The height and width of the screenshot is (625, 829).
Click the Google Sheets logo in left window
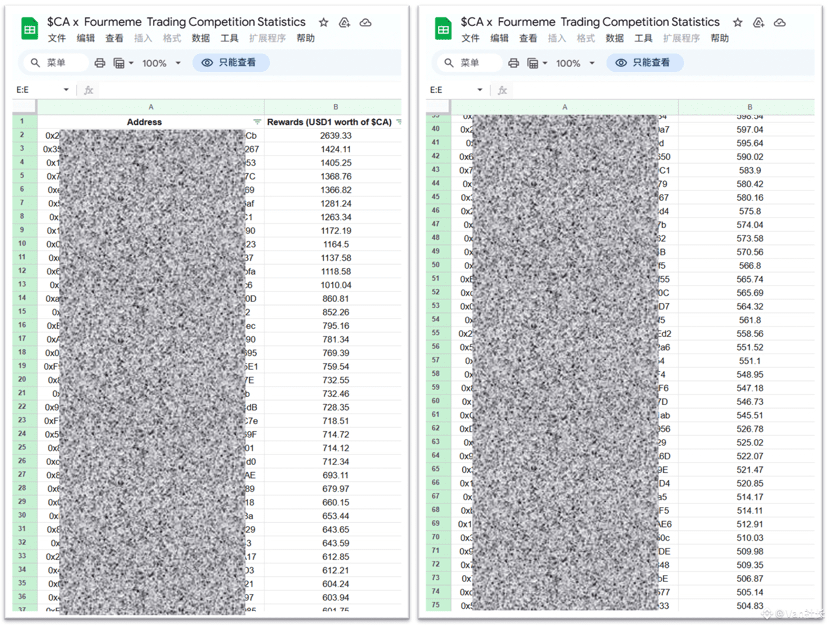[x=30, y=29]
